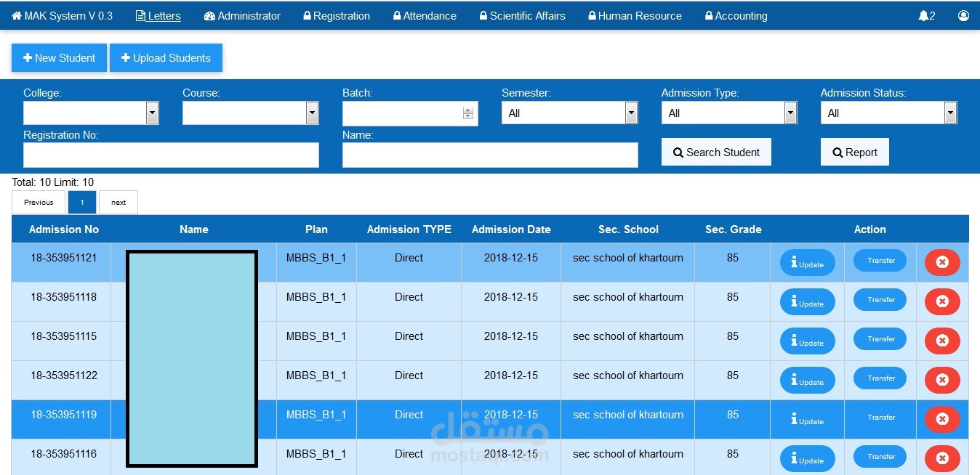Open the College dropdown
Image resolution: width=980 pixels, height=475 pixels.
pos(91,113)
